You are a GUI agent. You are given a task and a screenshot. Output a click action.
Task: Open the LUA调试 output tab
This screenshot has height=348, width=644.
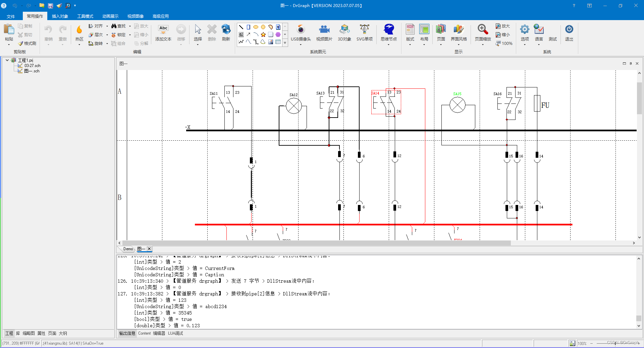(x=175, y=334)
